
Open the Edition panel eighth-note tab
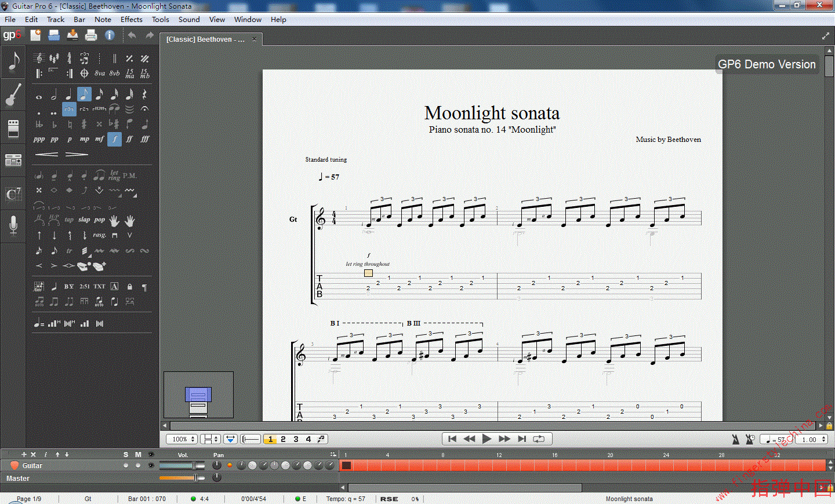pyautogui.click(x=13, y=61)
